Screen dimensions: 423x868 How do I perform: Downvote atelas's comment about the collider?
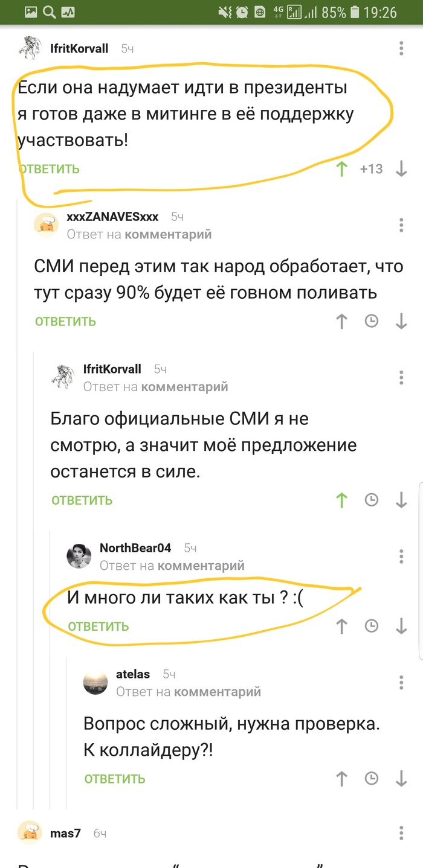[x=401, y=779]
